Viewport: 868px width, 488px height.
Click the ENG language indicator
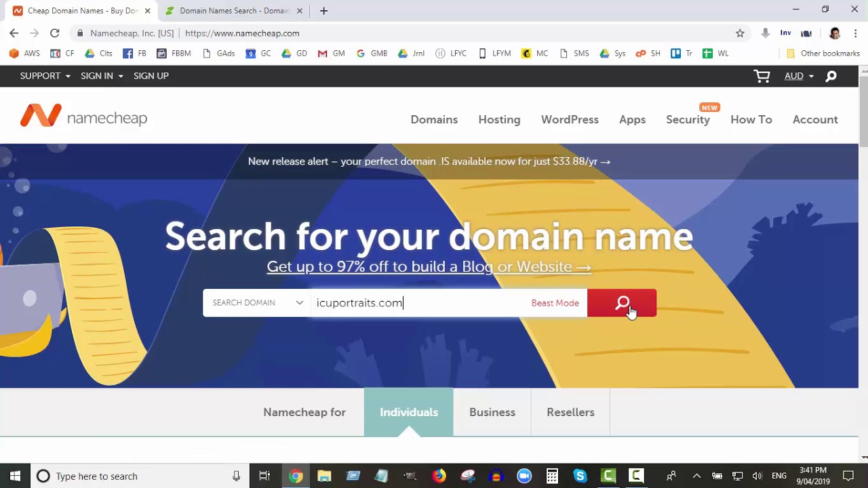click(779, 476)
